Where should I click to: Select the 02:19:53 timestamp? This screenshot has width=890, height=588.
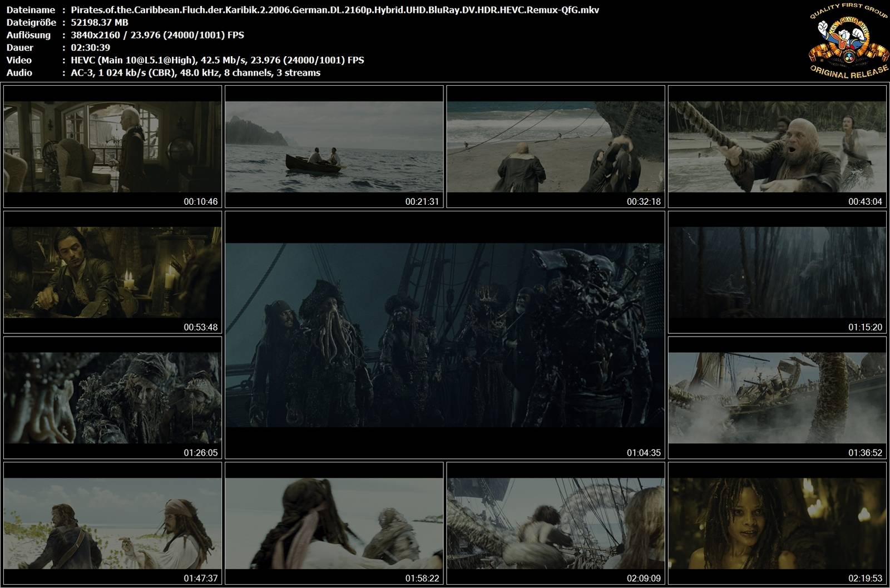pos(865,578)
